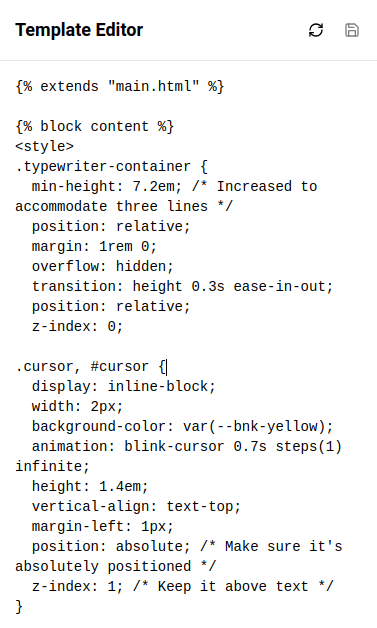The height and width of the screenshot is (628, 377).
Task: Click the overflow: hidden line
Action: (x=103, y=266)
